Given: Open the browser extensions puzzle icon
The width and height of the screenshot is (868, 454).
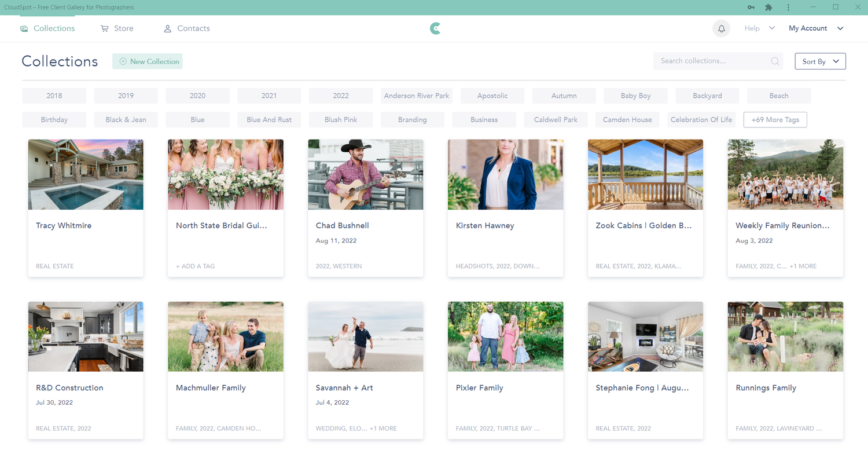Looking at the screenshot, I should (x=768, y=7).
